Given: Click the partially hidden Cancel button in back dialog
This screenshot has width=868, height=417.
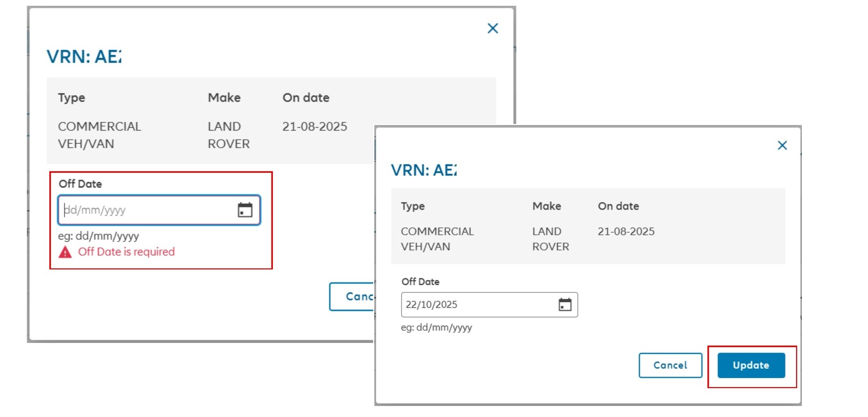Looking at the screenshot, I should click(352, 297).
